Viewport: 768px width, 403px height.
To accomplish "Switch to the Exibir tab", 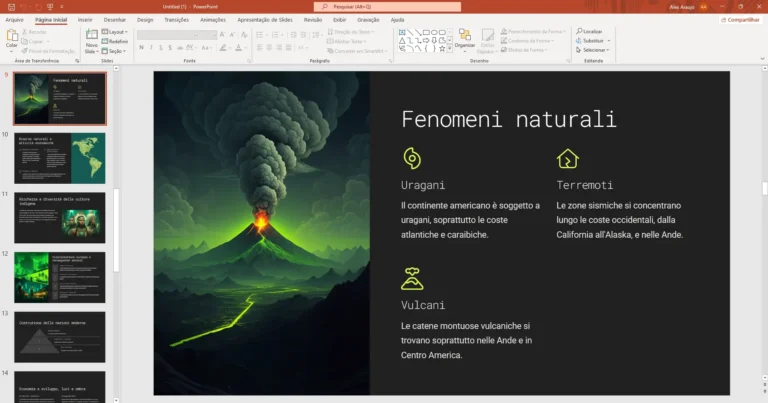I will coord(339,20).
